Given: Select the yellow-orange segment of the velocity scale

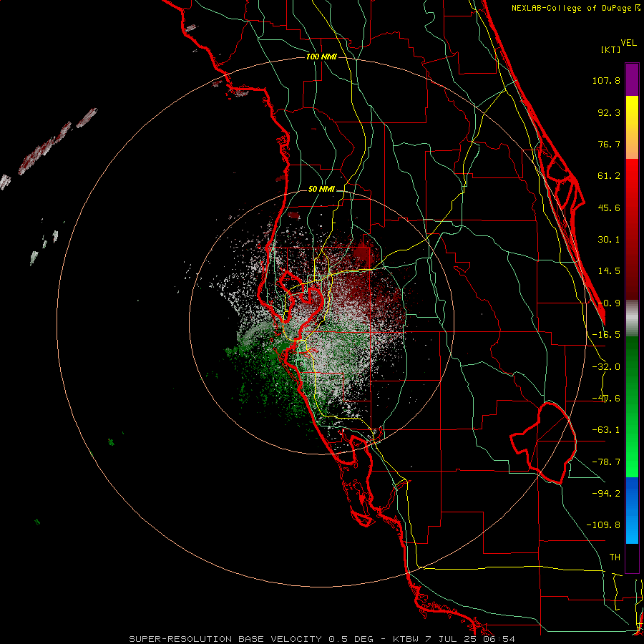Looking at the screenshot, I should coord(632,127).
